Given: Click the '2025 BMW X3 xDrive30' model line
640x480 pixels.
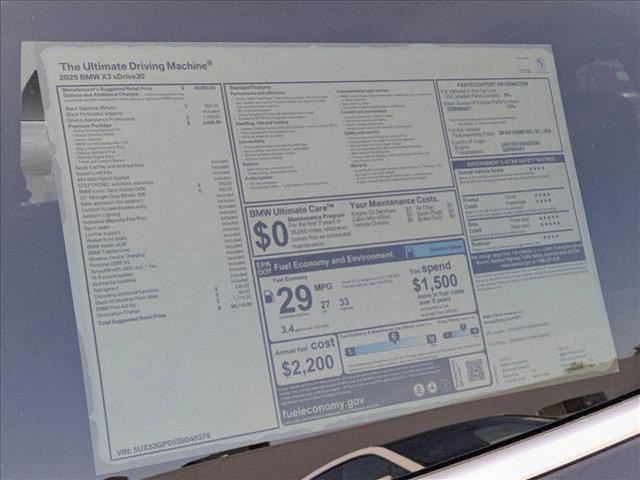Looking at the screenshot, I should click(x=102, y=77).
